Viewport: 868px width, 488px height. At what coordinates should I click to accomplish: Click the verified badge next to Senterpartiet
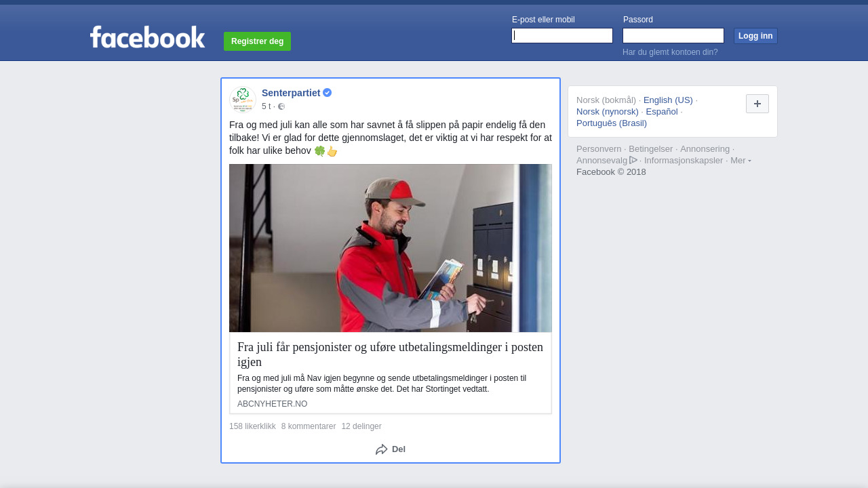point(328,93)
